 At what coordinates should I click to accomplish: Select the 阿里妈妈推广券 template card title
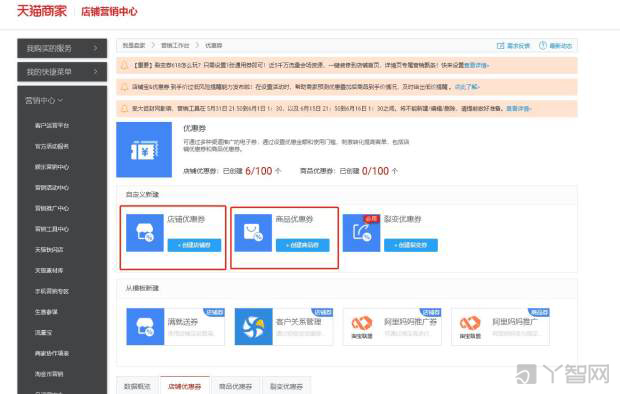point(410,322)
